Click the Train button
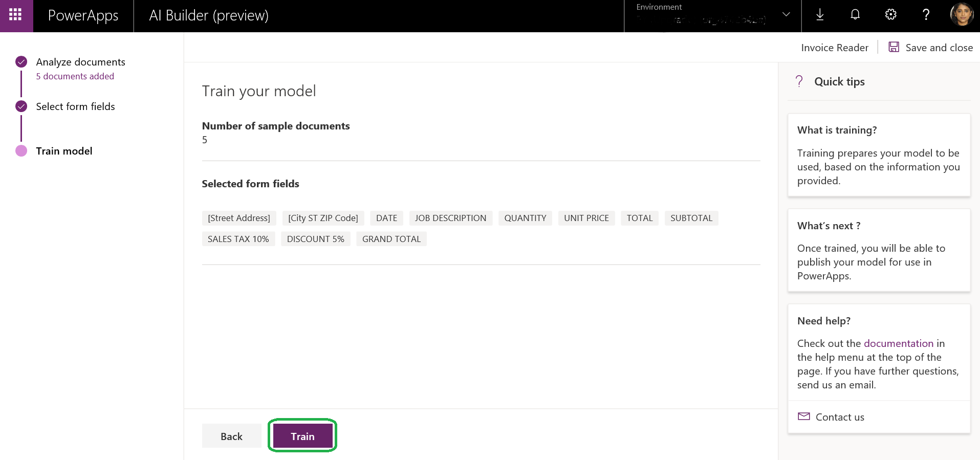The image size is (980, 460). pos(302,436)
